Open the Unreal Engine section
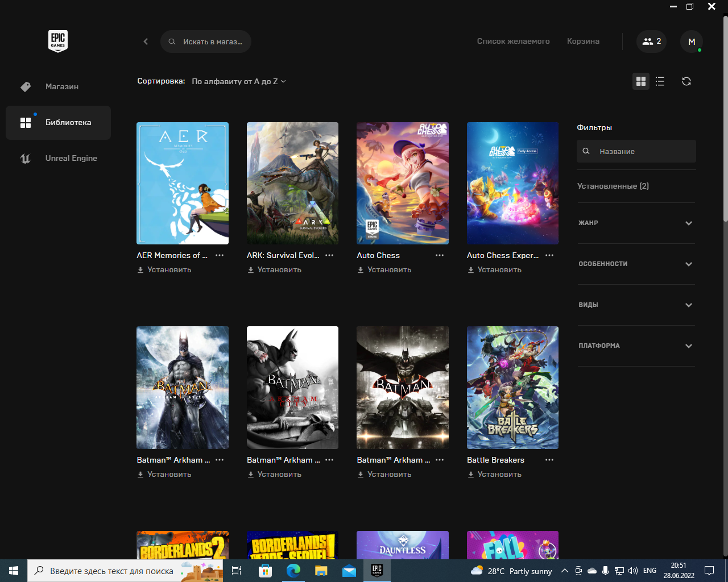728x582 pixels. coord(58,159)
